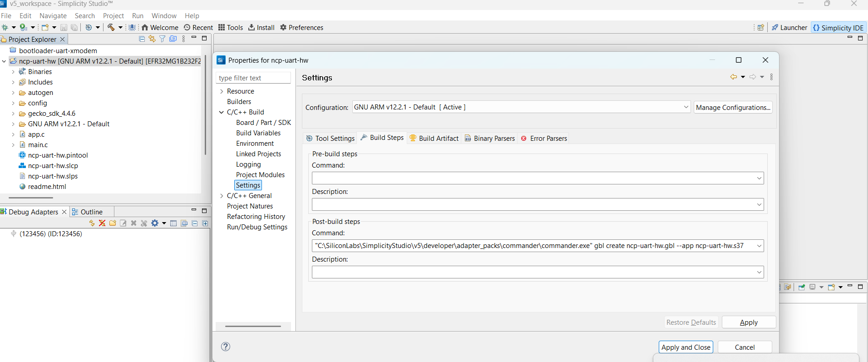Viewport: 868px width, 362px height.
Task: Click the blue gear icon in Debug Adapters
Action: [x=155, y=223]
